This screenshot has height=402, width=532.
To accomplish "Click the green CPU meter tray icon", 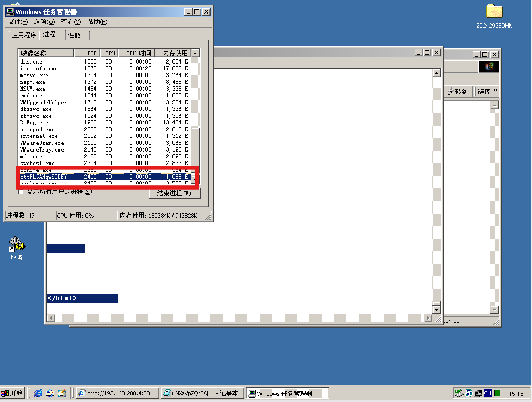I will click(497, 393).
